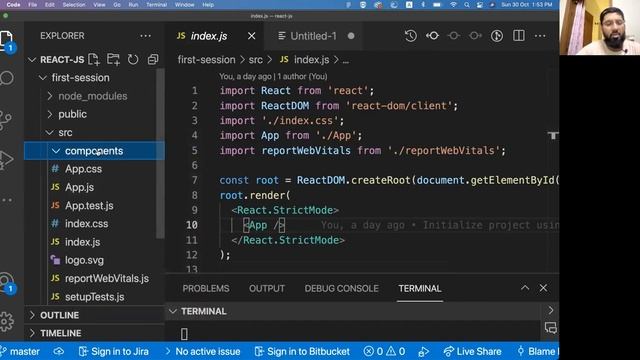
Task: Open reportWebVitals.js in the Explorer
Action: click(x=107, y=278)
